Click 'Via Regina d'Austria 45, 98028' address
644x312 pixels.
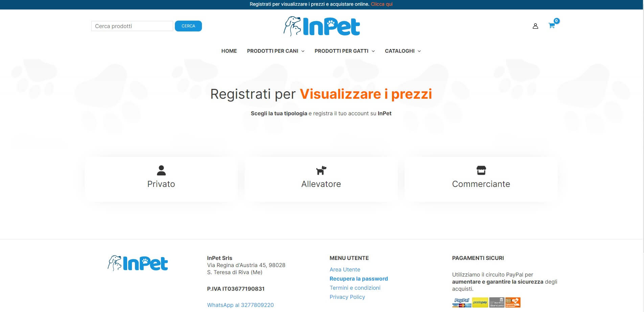[x=246, y=265]
